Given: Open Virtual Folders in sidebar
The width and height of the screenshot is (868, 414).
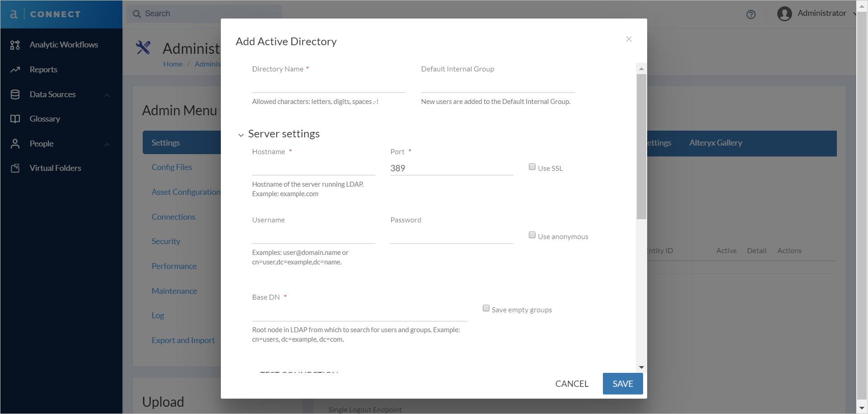Looking at the screenshot, I should [55, 168].
